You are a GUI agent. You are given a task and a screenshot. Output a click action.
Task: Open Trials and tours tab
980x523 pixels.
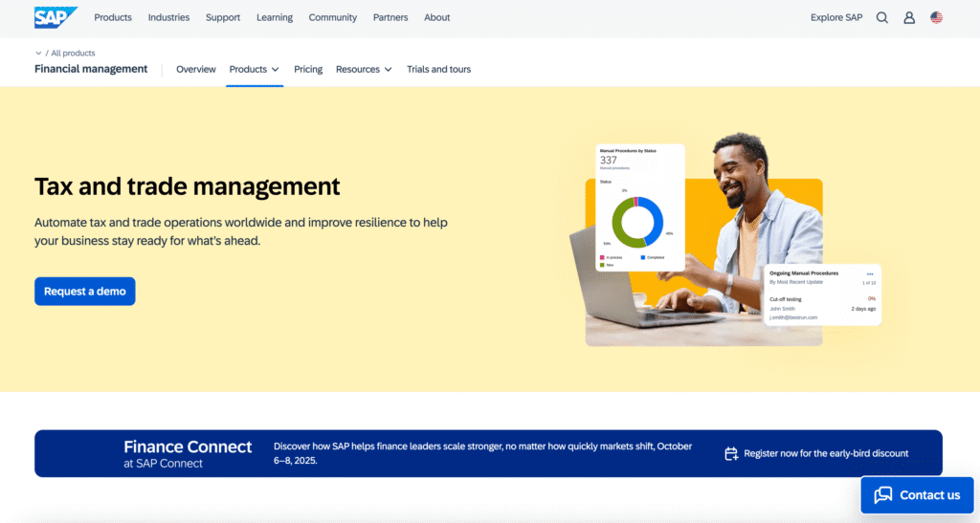point(438,69)
